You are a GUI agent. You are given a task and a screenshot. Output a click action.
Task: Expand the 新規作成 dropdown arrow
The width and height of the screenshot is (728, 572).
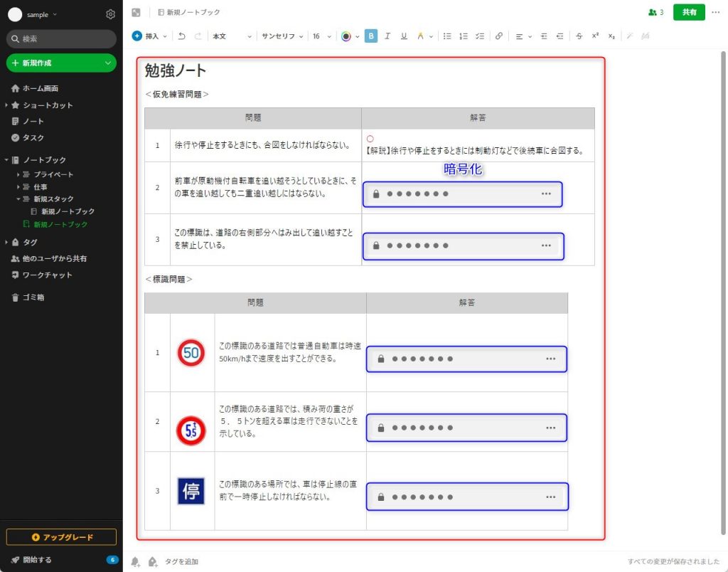point(108,63)
